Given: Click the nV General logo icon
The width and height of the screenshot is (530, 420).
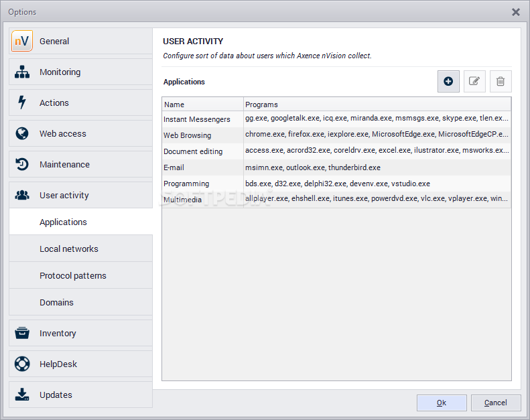Looking at the screenshot, I should (22, 41).
